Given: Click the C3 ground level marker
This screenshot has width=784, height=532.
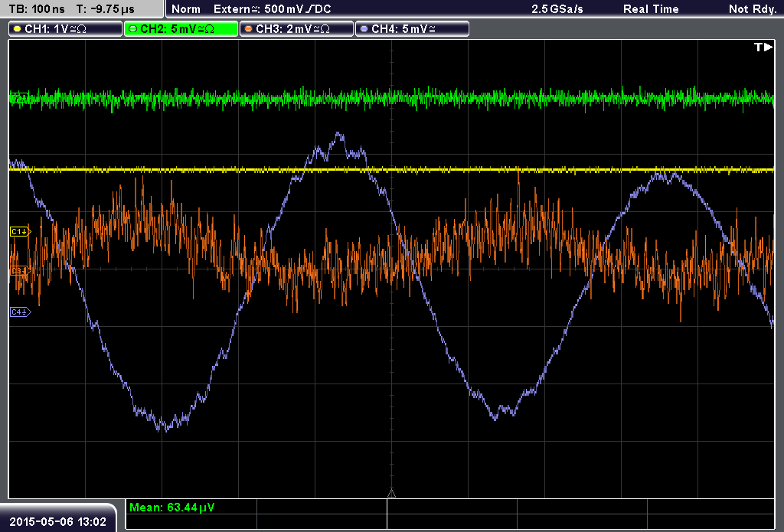Looking at the screenshot, I should tap(20, 271).
